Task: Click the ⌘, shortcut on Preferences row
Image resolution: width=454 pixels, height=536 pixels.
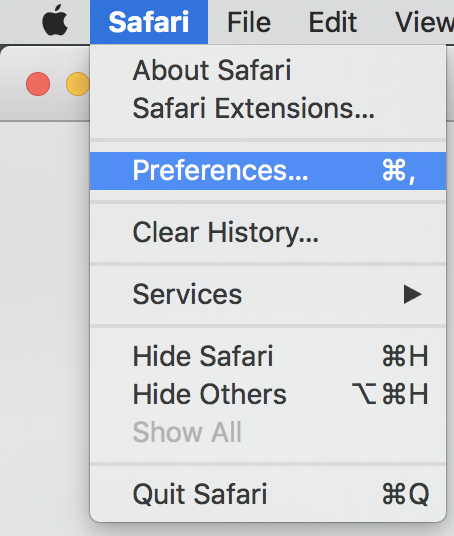Action: point(399,171)
